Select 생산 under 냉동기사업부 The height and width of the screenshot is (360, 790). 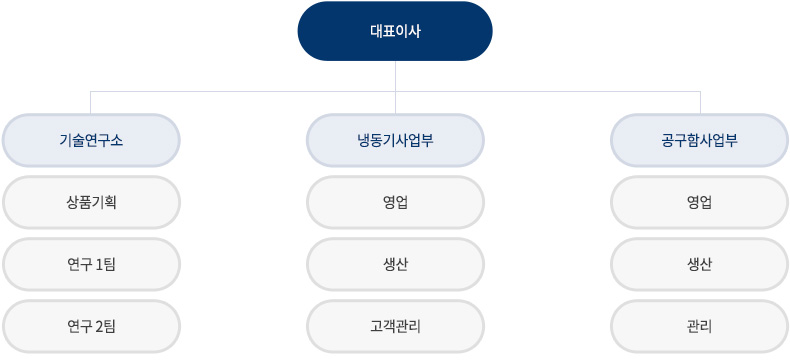tap(396, 264)
